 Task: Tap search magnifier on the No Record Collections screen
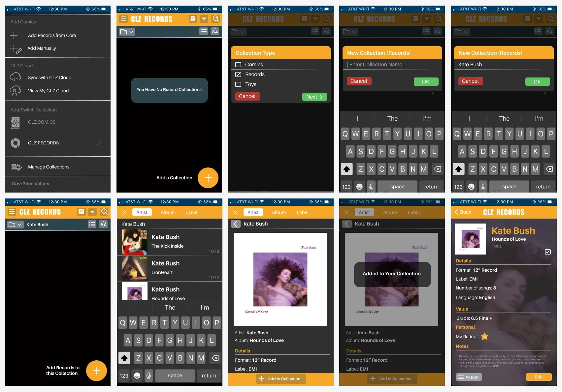click(x=215, y=19)
